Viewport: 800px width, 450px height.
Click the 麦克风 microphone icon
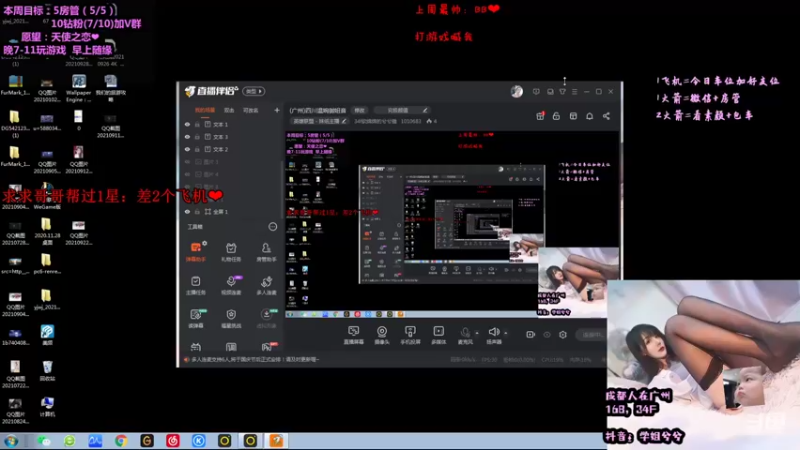[x=465, y=332]
